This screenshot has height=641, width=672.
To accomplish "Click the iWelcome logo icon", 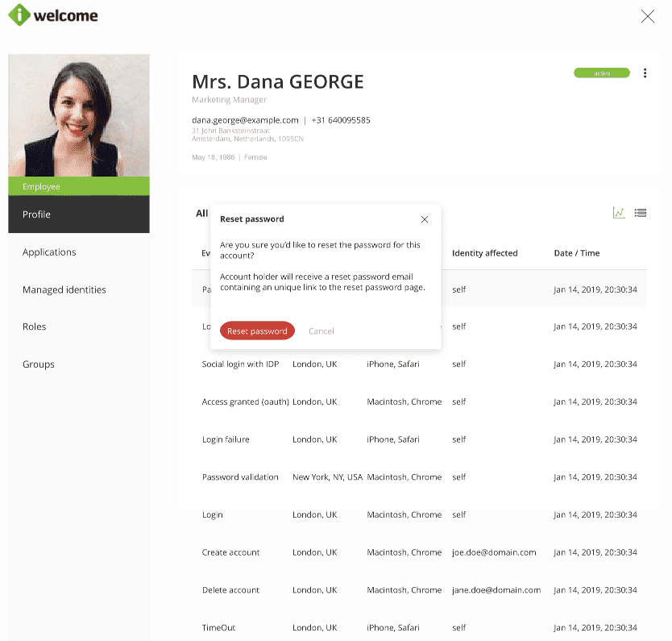I will point(19,15).
